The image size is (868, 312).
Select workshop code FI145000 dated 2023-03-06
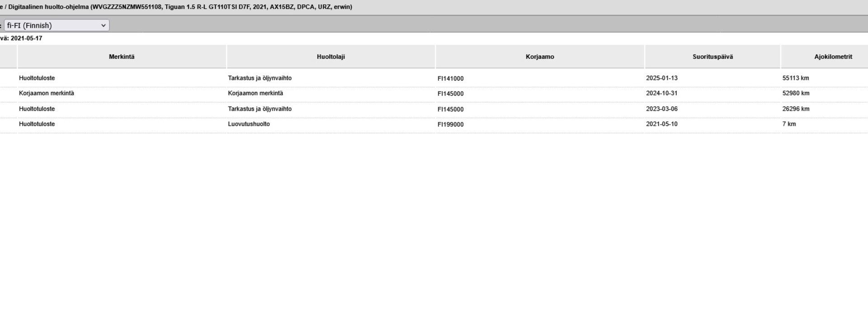coord(451,109)
